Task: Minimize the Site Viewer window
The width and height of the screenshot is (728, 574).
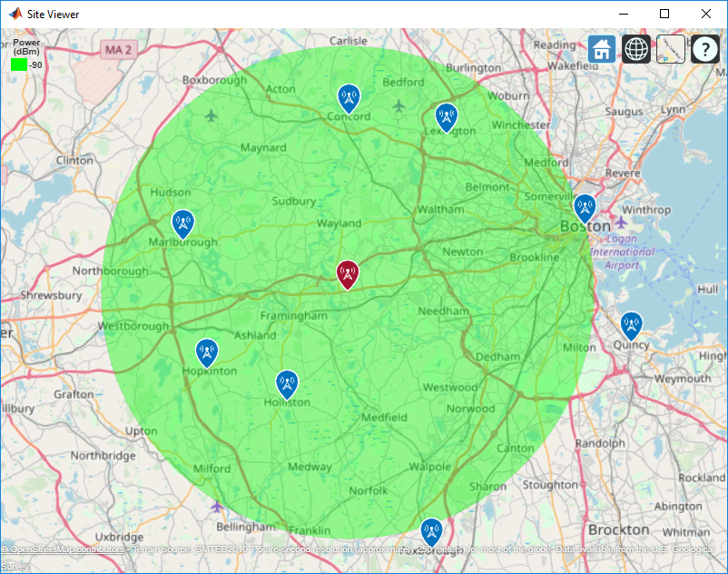Action: pos(623,14)
